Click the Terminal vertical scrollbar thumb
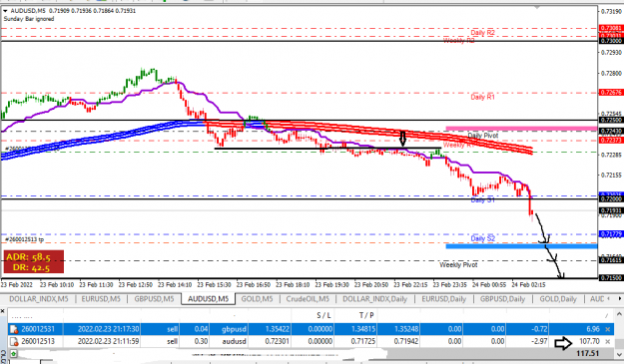This screenshot has height=364, width=624. coord(619,343)
